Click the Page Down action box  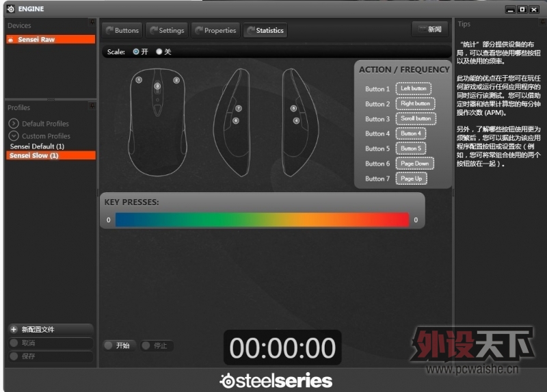[415, 164]
